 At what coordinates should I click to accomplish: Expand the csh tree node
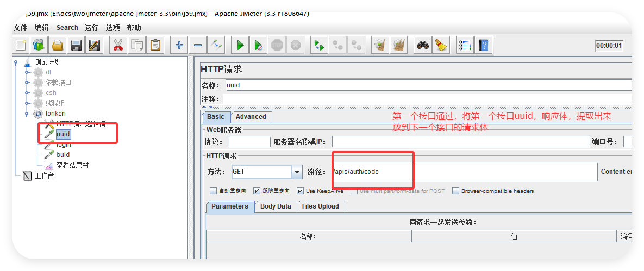coord(28,93)
